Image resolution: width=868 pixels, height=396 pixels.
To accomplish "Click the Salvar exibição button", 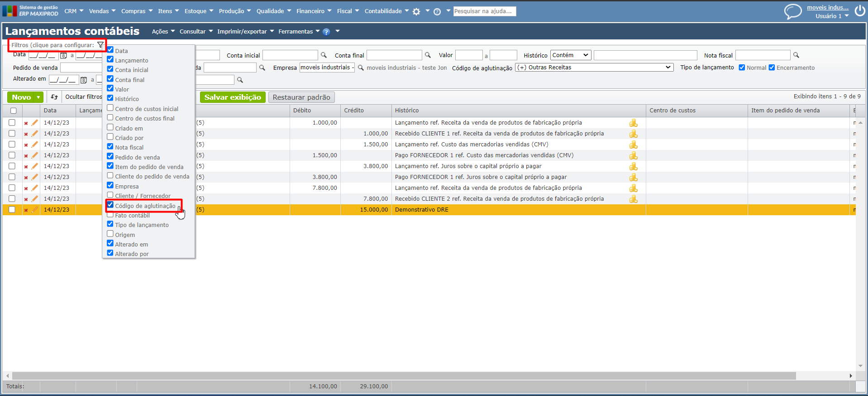I will point(233,97).
